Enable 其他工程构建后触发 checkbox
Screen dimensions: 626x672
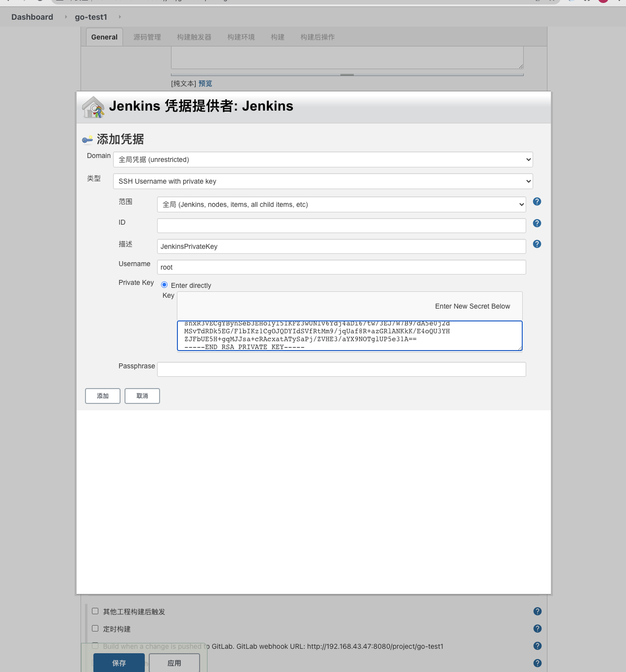coord(95,611)
